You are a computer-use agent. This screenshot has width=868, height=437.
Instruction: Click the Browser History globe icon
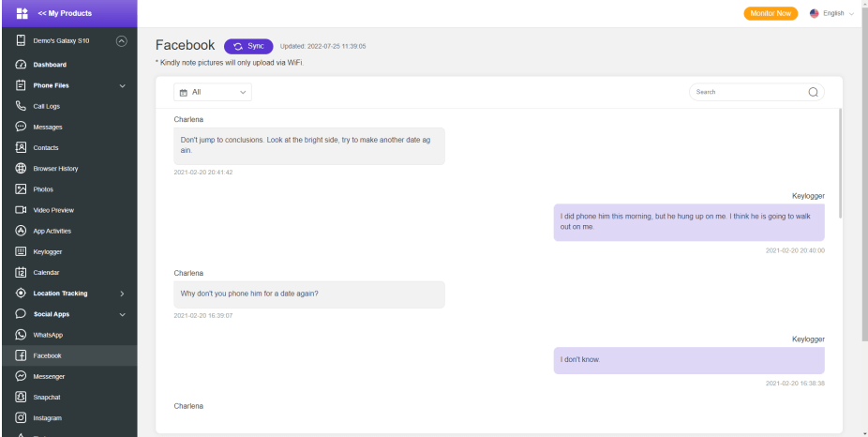coord(21,169)
